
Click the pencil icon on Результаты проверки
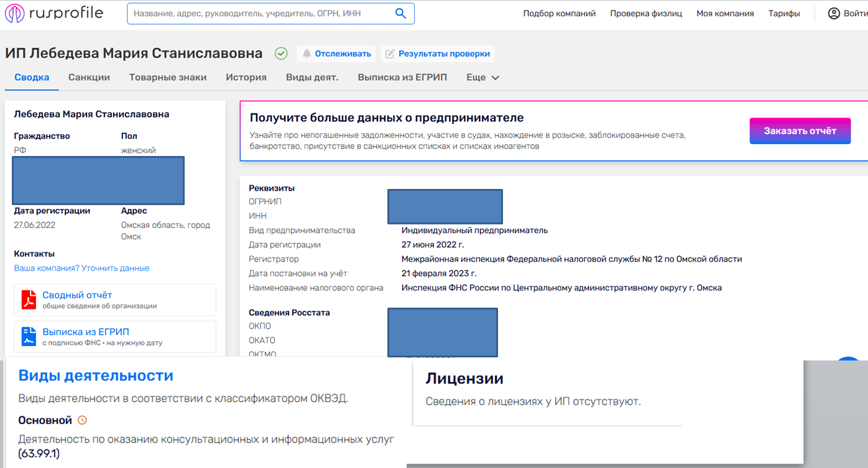coord(390,54)
